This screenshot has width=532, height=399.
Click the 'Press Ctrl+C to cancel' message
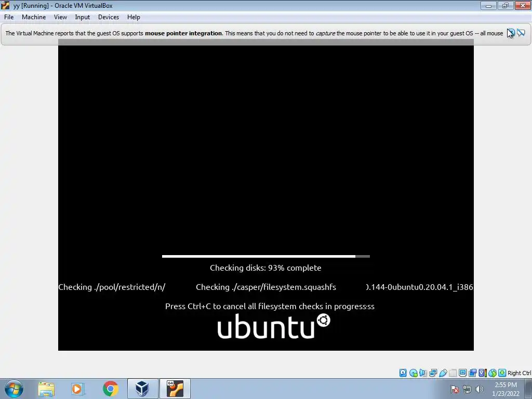tap(270, 307)
